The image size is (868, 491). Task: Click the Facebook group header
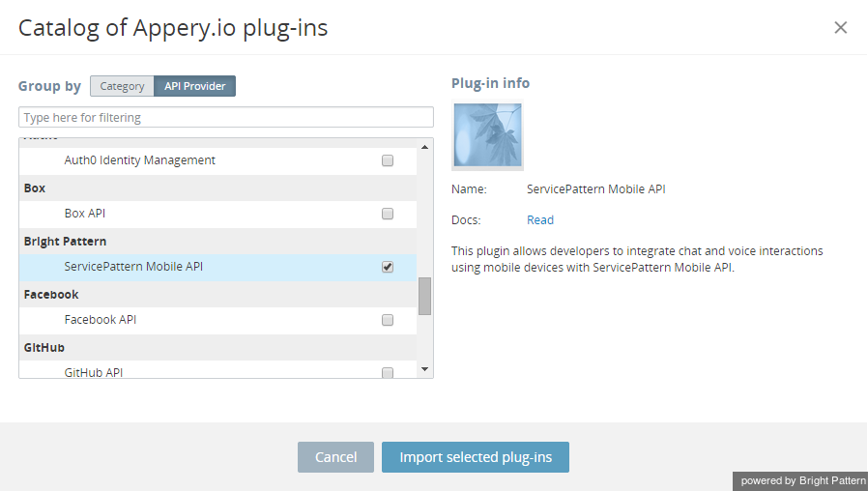click(x=218, y=294)
